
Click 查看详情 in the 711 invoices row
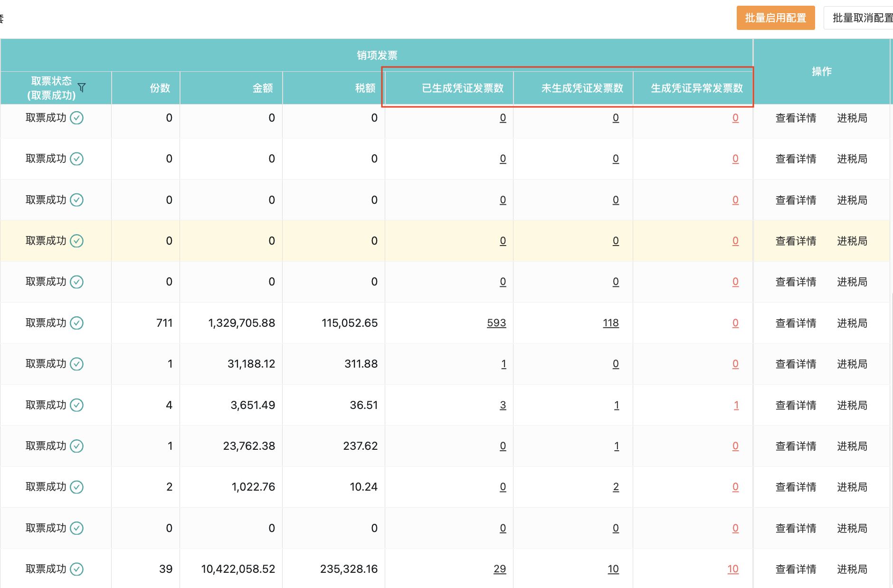pos(796,323)
